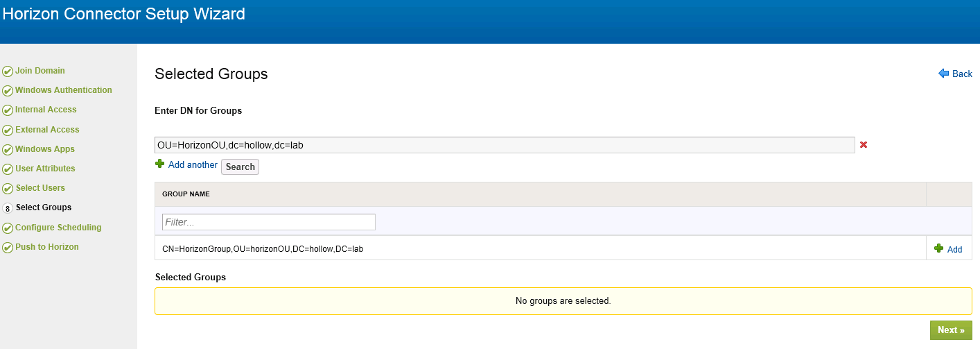Focus the group name Filter box
The height and width of the screenshot is (349, 980).
pyautogui.click(x=268, y=222)
